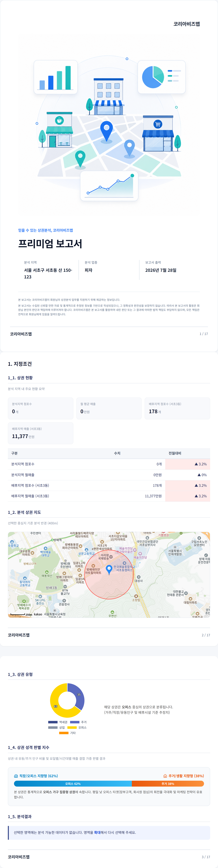Click the 방배배수지 체육공원 park marker
Viewport: 218px width, 868px height.
pyautogui.click(x=24, y=601)
